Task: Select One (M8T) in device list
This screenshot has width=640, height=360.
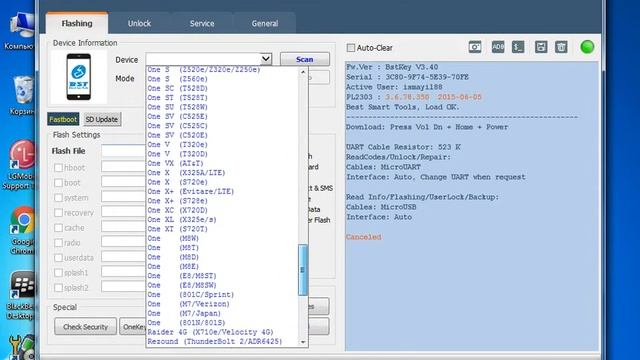Action: tap(222, 248)
